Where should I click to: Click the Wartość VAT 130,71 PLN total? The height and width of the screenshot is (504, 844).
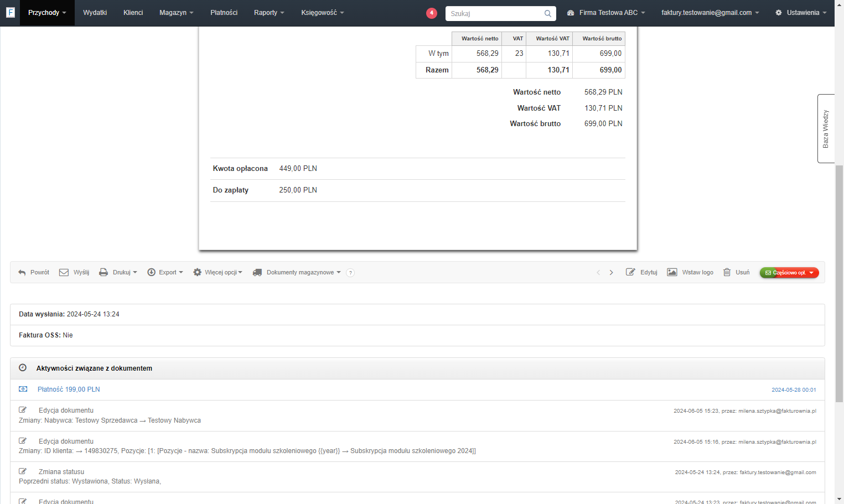[x=603, y=108]
